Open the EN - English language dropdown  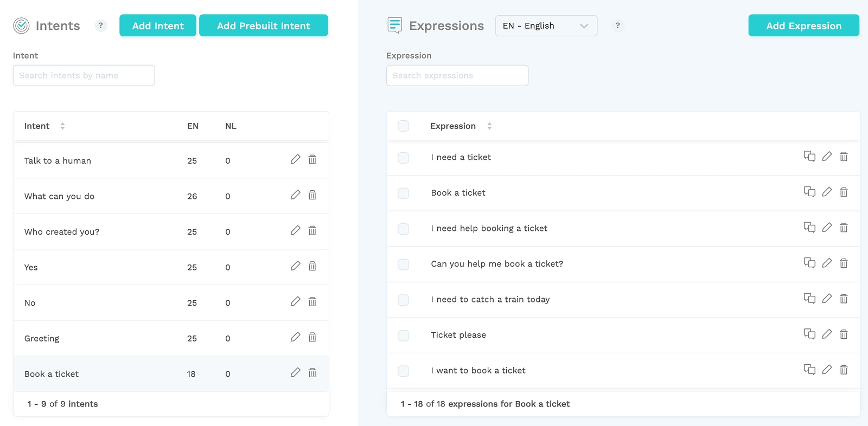click(x=546, y=25)
